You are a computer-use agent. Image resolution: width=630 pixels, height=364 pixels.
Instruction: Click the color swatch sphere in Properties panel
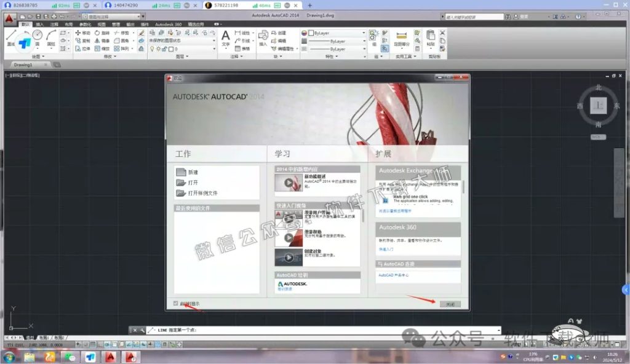tap(304, 33)
